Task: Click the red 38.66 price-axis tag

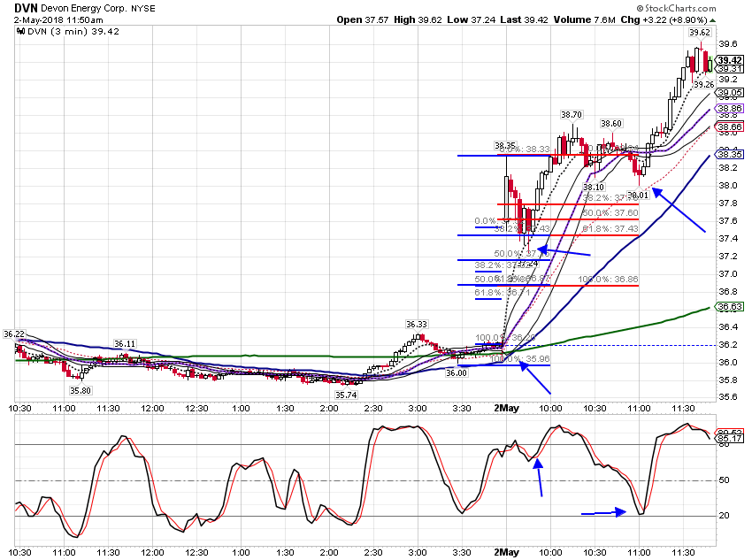Action: [730, 127]
